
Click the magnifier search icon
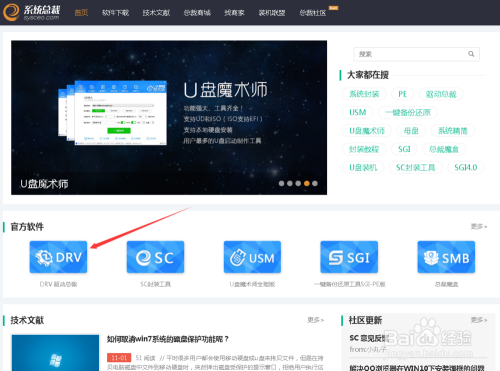pyautogui.click(x=471, y=54)
